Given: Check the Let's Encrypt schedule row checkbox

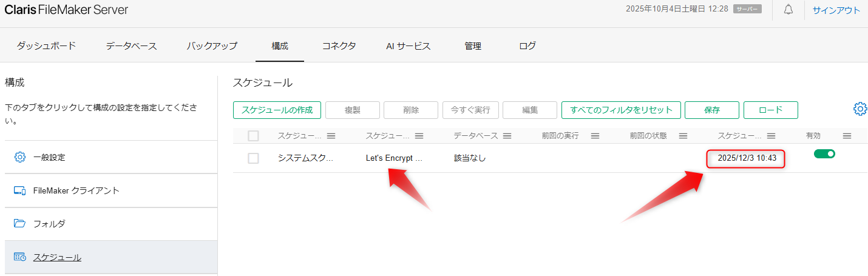Looking at the screenshot, I should click(253, 158).
